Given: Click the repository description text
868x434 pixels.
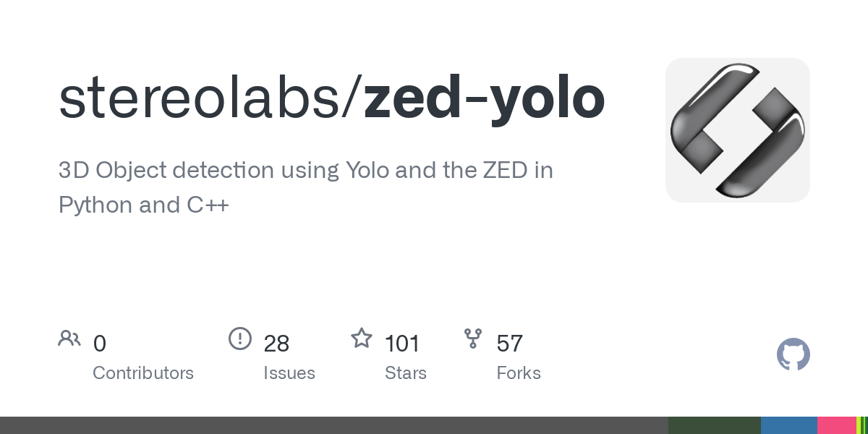Looking at the screenshot, I should pos(306,188).
